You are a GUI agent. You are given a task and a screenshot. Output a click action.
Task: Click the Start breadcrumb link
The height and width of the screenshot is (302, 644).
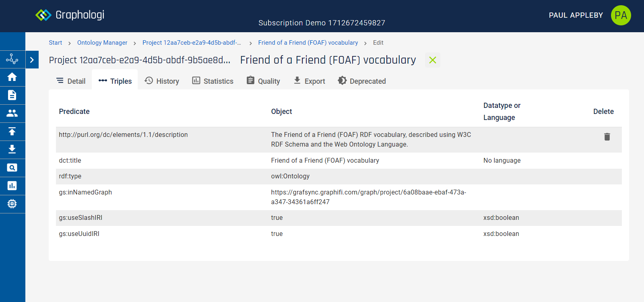pyautogui.click(x=56, y=43)
